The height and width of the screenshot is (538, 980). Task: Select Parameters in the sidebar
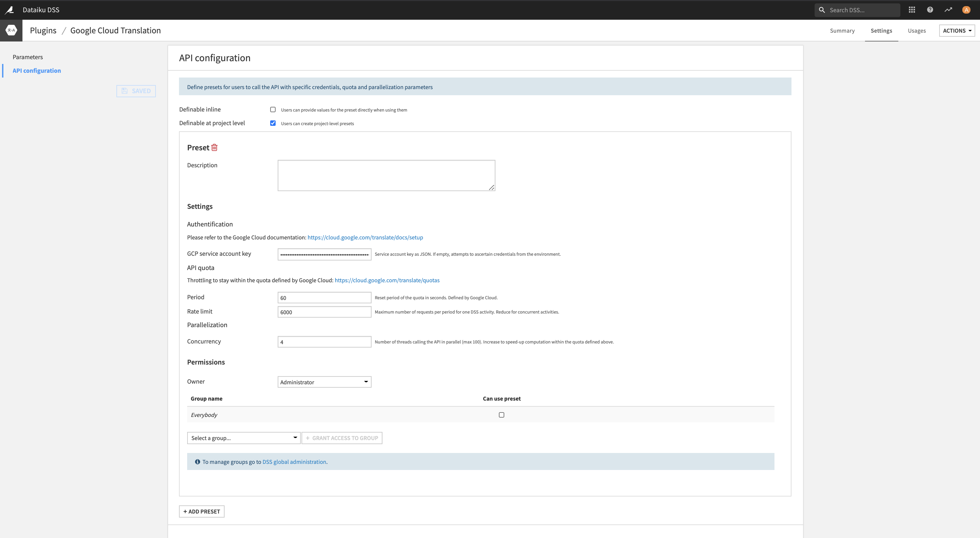(27, 57)
